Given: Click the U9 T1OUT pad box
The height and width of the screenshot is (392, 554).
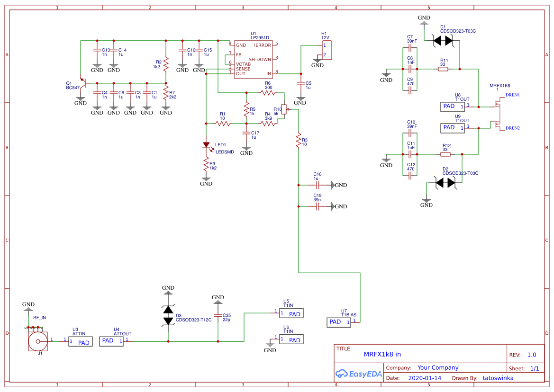Looking at the screenshot, I should 453,128.
